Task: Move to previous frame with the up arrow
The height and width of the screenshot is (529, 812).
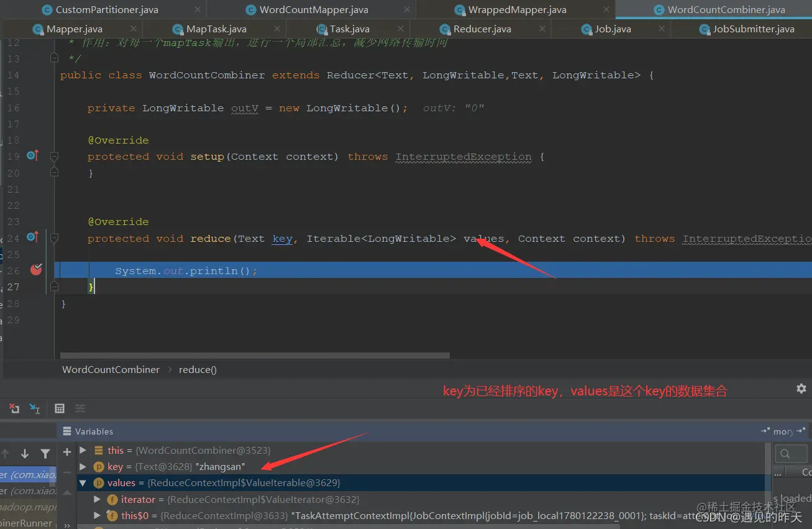Action: 6,454
